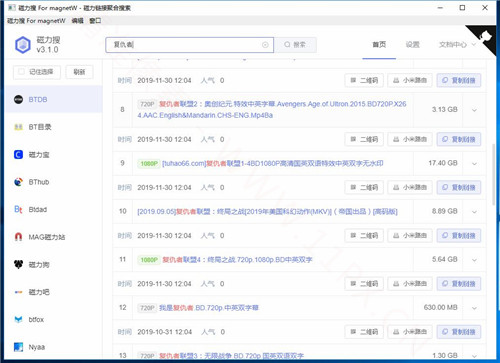Show 二维码 for result 11
The width and height of the screenshot is (500, 363).
pos(364,284)
